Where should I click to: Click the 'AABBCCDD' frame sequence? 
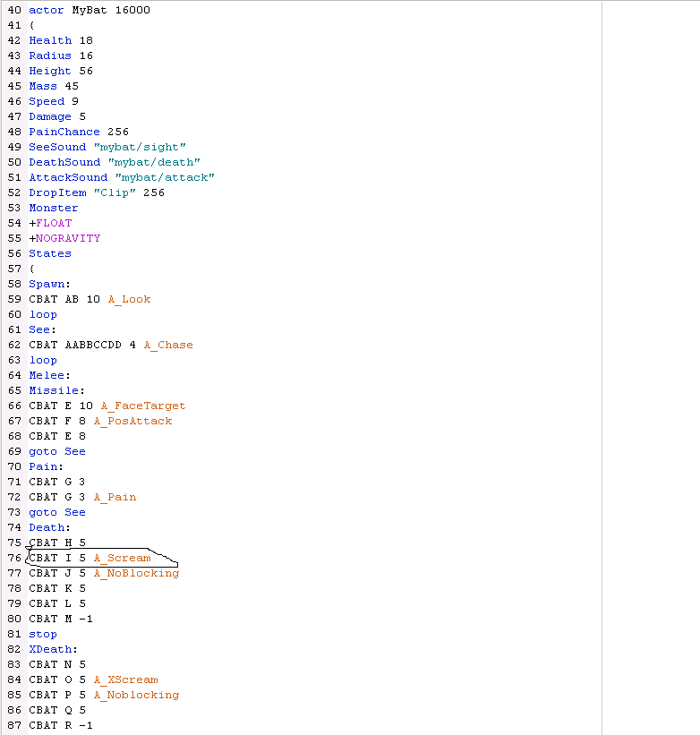[93, 345]
